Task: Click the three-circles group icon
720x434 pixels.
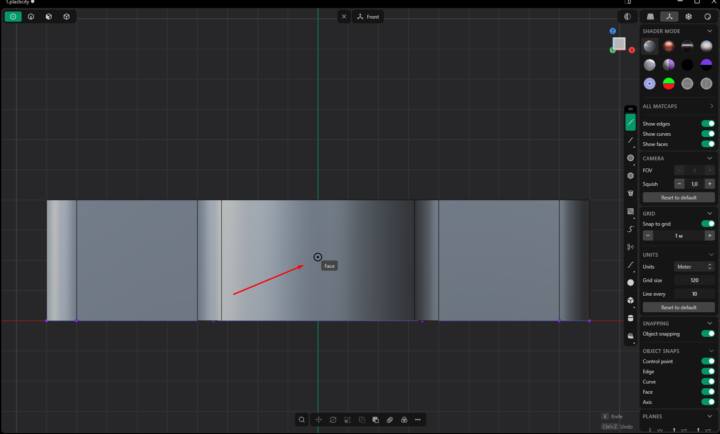Action: [404, 420]
